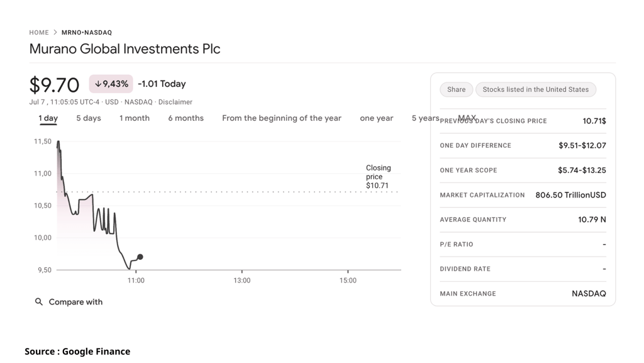The image size is (644, 363).
Task: Switch to the 1 month range tab
Action: [135, 118]
